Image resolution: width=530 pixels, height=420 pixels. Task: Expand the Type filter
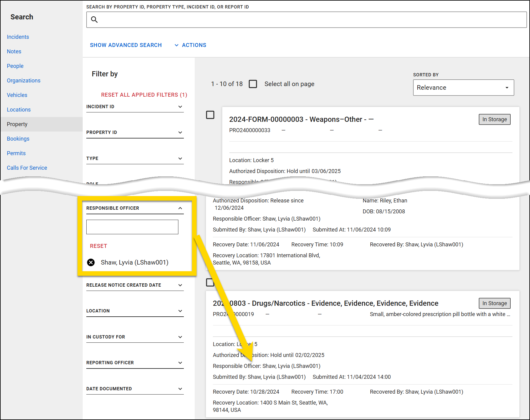180,158
